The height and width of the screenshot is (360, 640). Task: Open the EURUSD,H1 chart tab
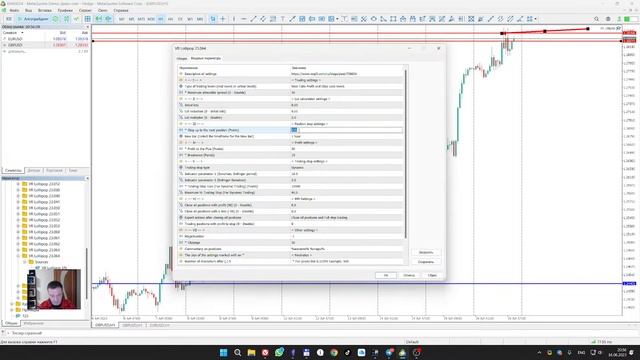[160, 325]
